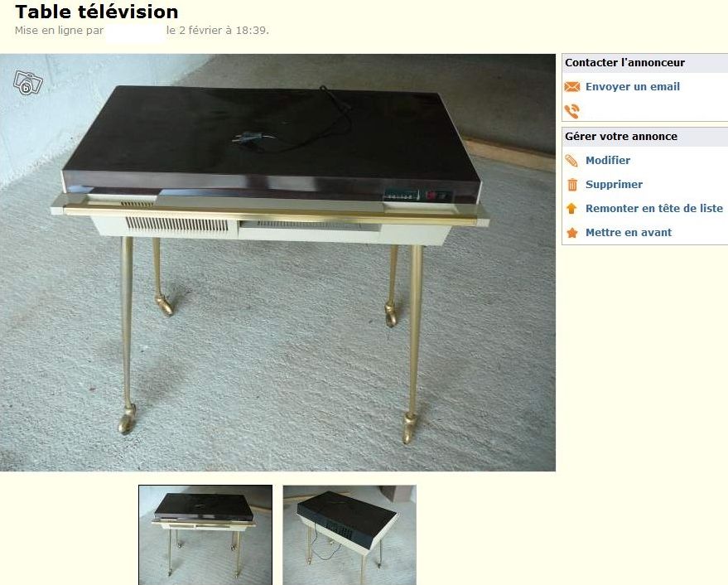Click the Gérer votre annonce panel header
This screenshot has width=728, height=585.
[645, 137]
